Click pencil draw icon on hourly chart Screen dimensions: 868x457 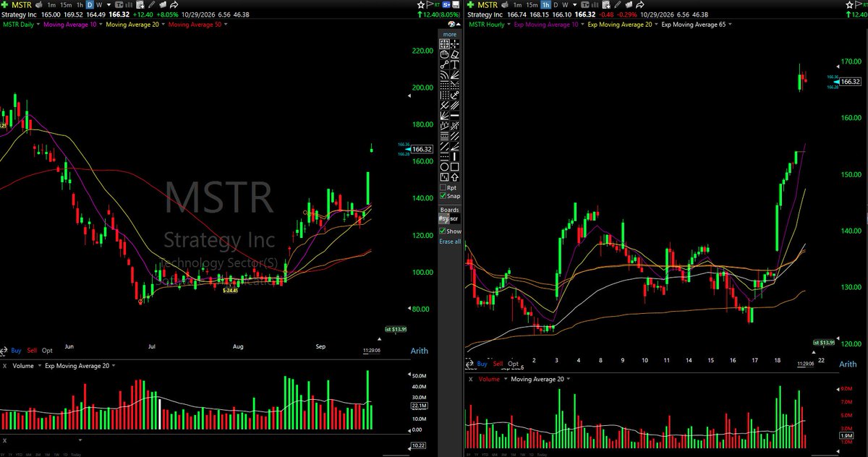click(617, 5)
